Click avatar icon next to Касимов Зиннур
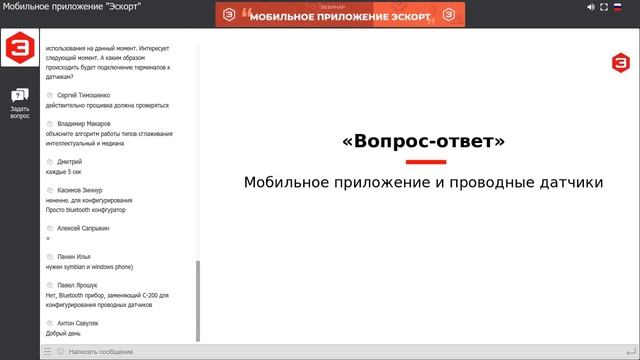This screenshot has width=640, height=360. point(50,190)
